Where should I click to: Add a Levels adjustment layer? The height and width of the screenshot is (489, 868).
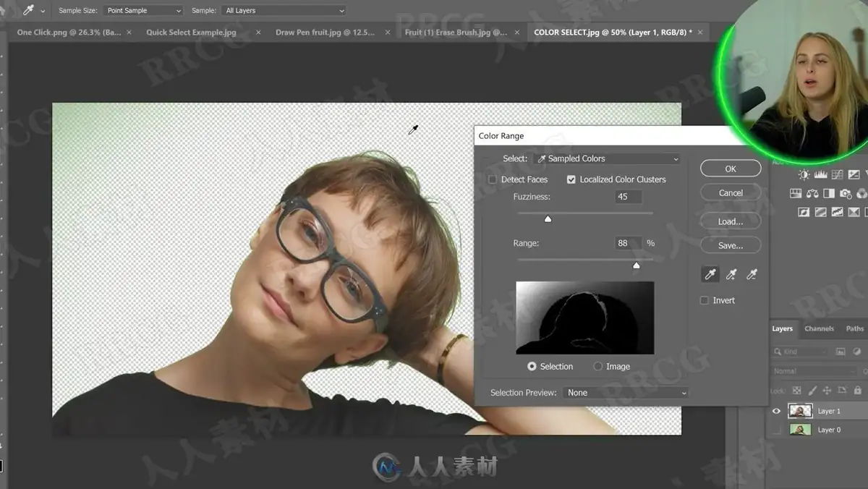[x=821, y=174]
